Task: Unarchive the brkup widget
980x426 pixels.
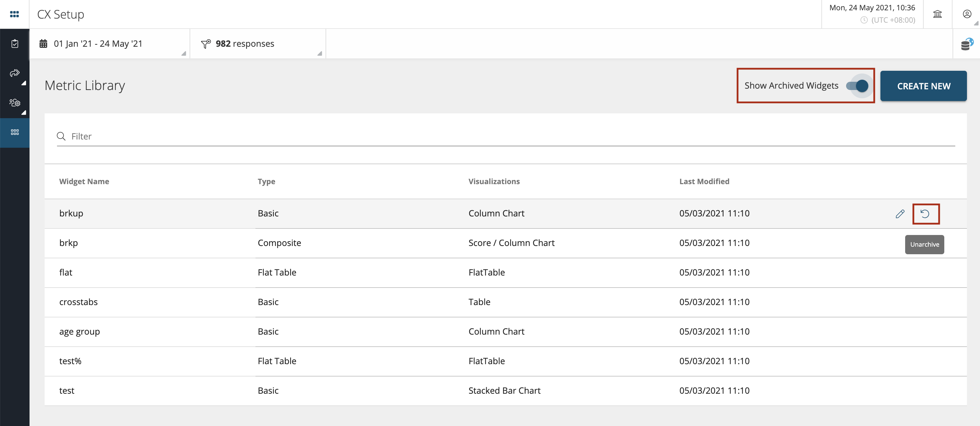Action: [925, 214]
